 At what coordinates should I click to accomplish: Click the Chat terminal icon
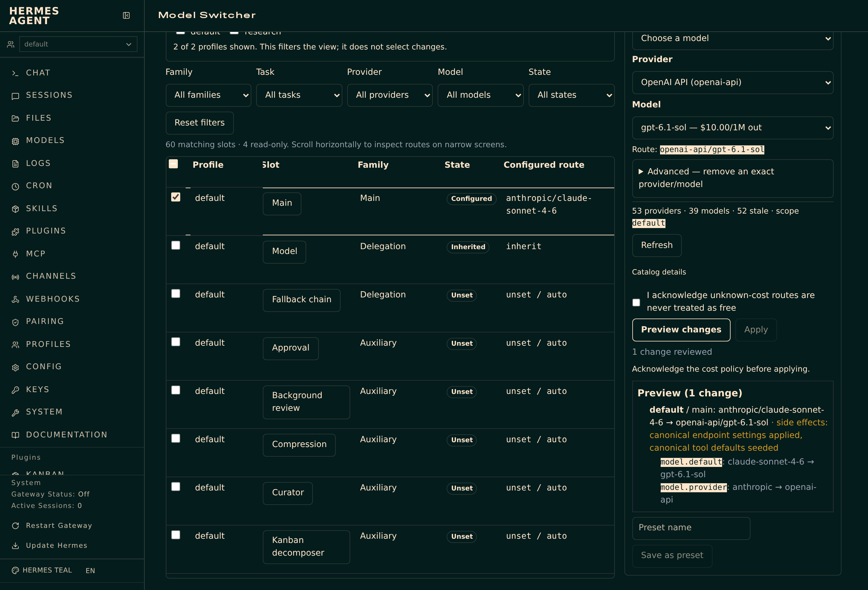coord(15,73)
